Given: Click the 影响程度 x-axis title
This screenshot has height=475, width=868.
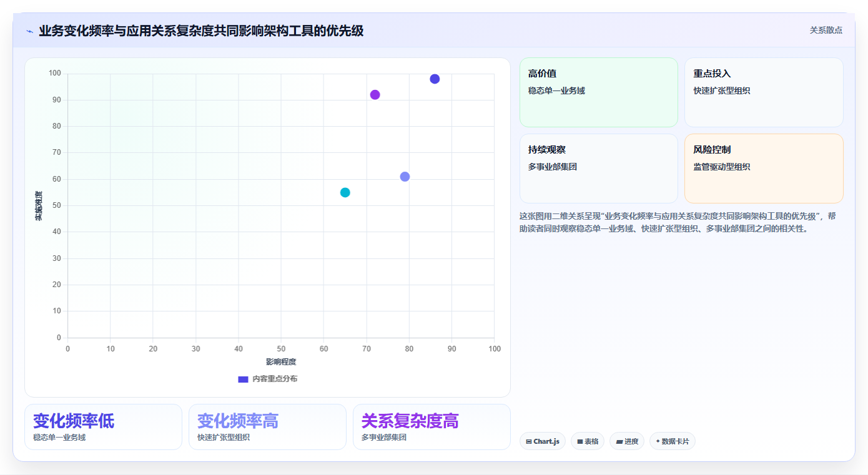Looking at the screenshot, I should coord(281,362).
